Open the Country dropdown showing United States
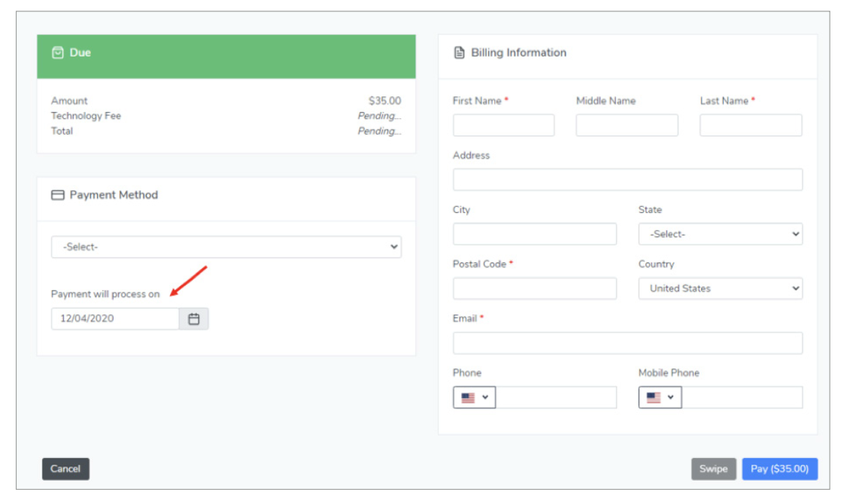Screen dimensions: 847x504 tap(720, 288)
